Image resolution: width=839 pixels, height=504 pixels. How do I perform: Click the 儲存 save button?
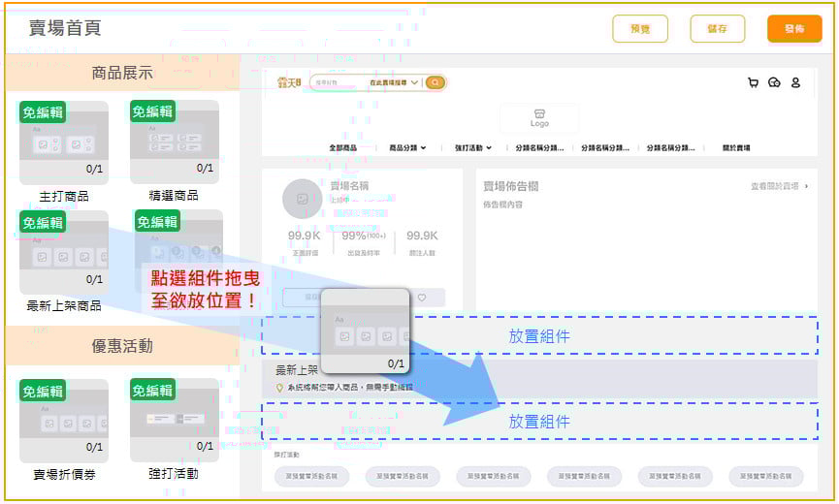[717, 29]
